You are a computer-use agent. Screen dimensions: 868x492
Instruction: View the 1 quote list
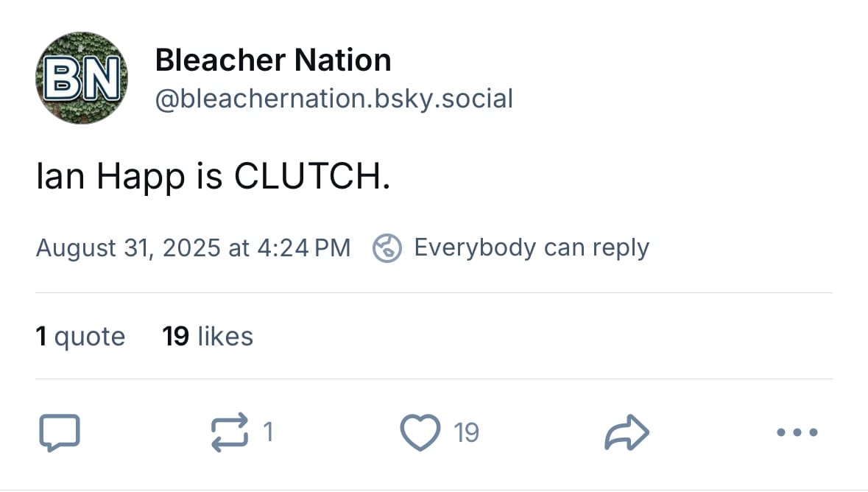pyautogui.click(x=81, y=337)
